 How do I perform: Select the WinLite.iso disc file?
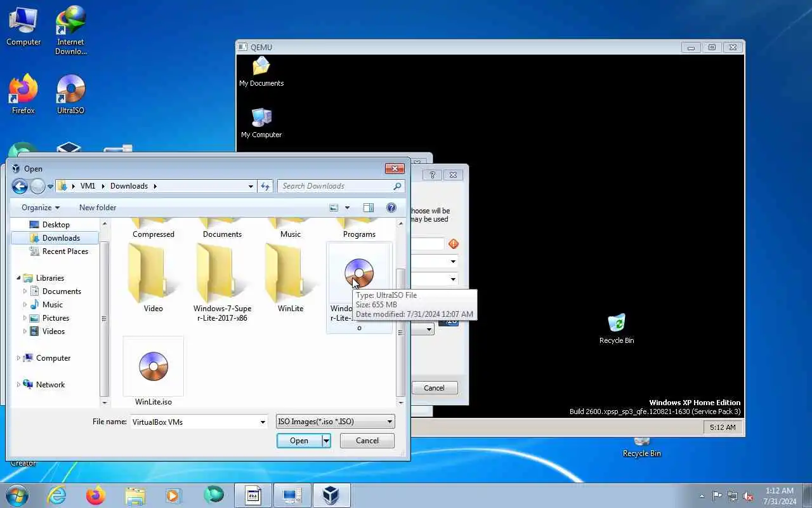153,372
